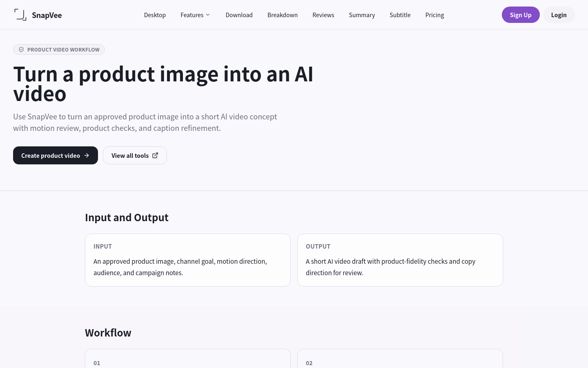Select the OUTPUT card label
The height and width of the screenshot is (368, 588).
click(x=318, y=246)
